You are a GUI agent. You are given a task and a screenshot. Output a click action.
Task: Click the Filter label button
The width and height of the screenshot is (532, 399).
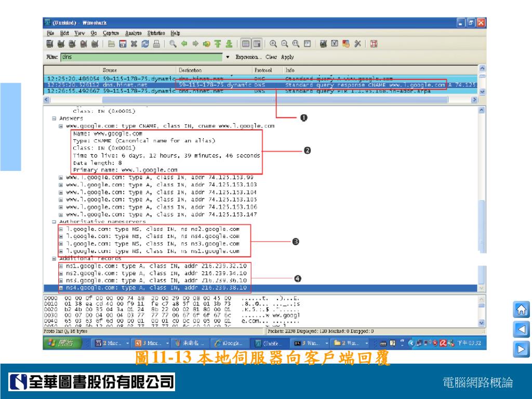pos(52,57)
